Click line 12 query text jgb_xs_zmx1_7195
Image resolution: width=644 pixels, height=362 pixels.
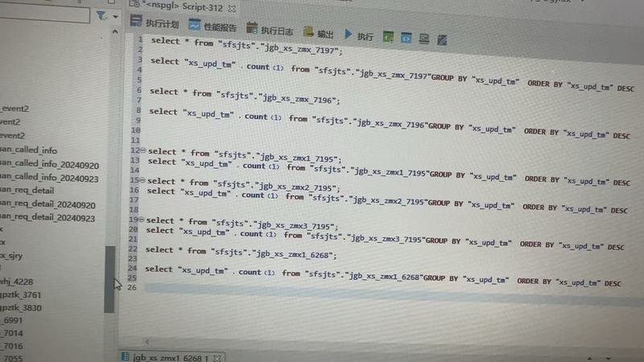(245, 155)
